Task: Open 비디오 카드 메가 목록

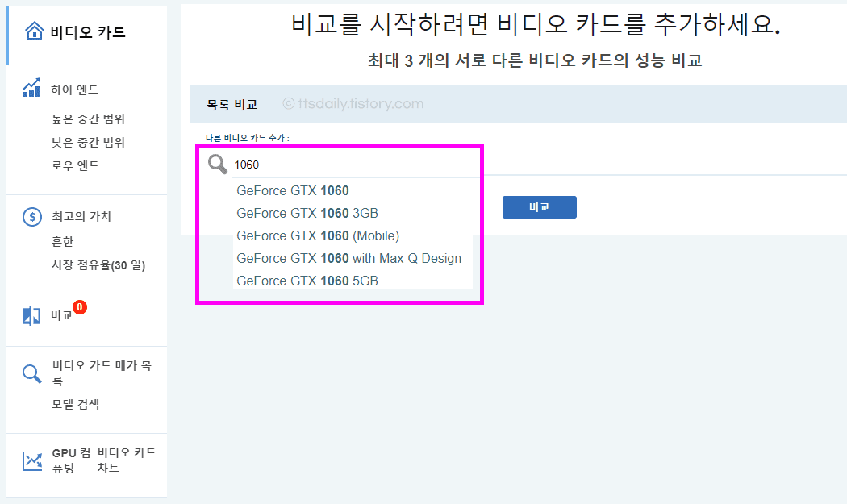Action: coord(102,373)
